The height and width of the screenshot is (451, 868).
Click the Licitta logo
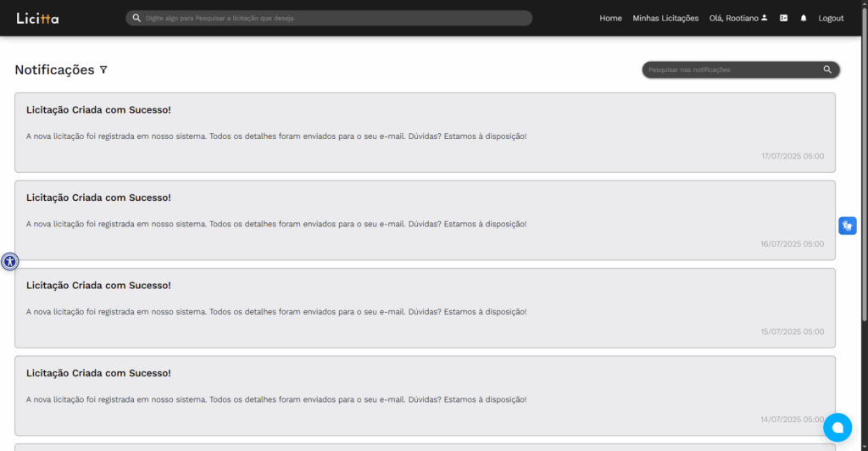tap(37, 19)
